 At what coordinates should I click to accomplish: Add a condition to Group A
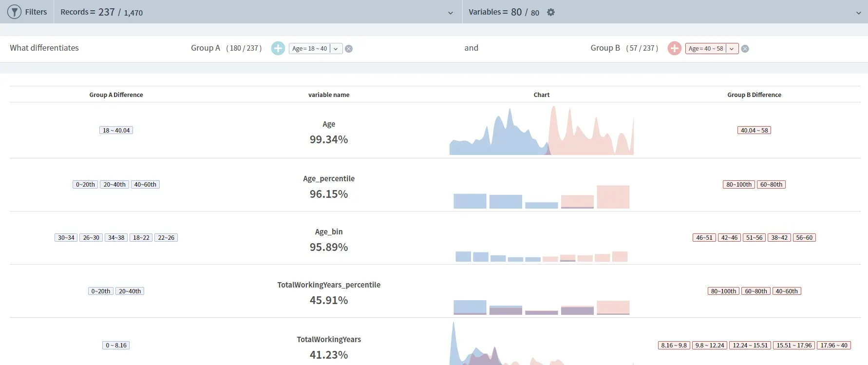click(x=278, y=48)
